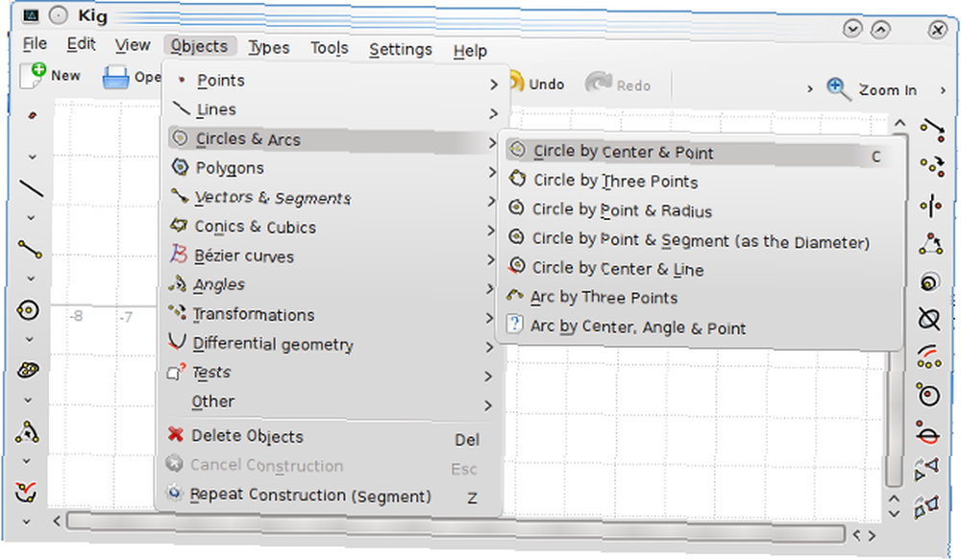Click the point tool in left toolbar

coord(32,115)
